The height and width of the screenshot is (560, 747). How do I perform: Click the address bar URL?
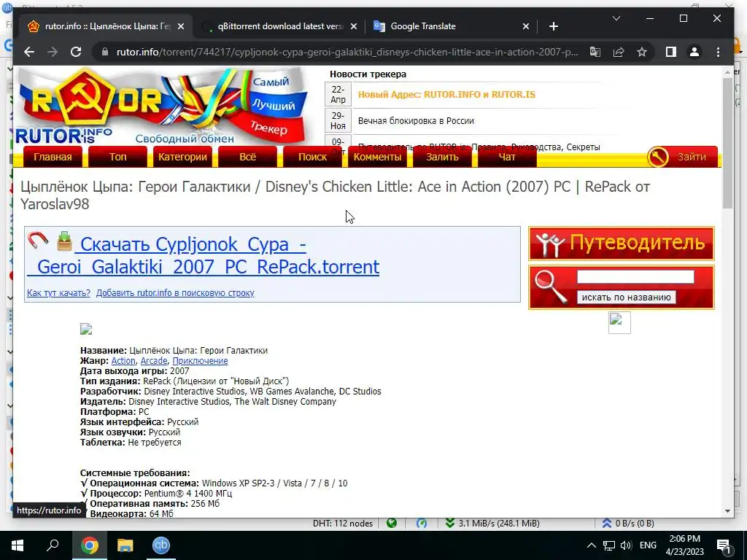(x=347, y=52)
